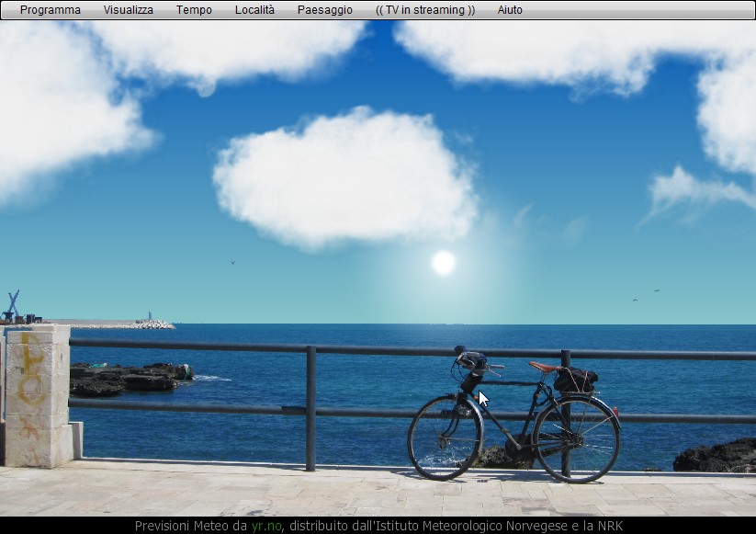The width and height of the screenshot is (756, 534).
Task: Open the Località menu
Action: tap(254, 10)
